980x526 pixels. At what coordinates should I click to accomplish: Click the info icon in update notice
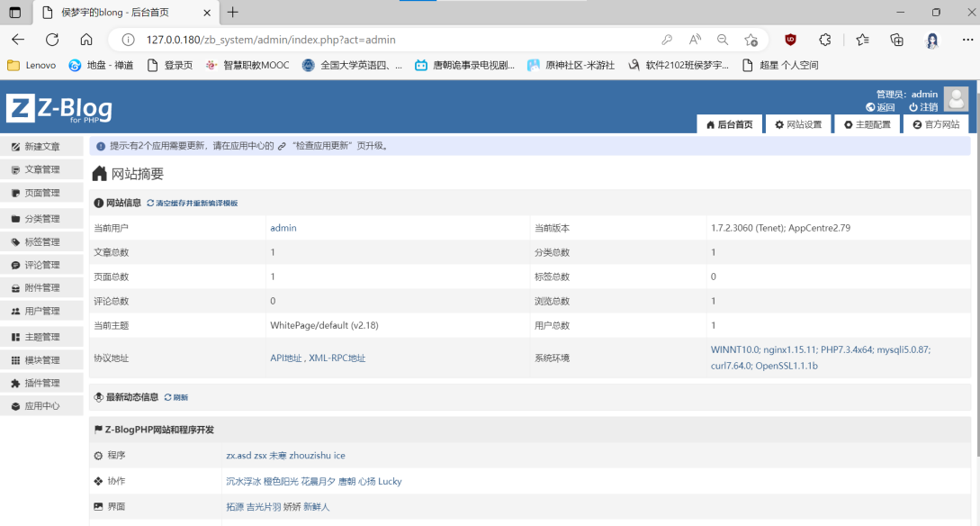[x=101, y=146]
